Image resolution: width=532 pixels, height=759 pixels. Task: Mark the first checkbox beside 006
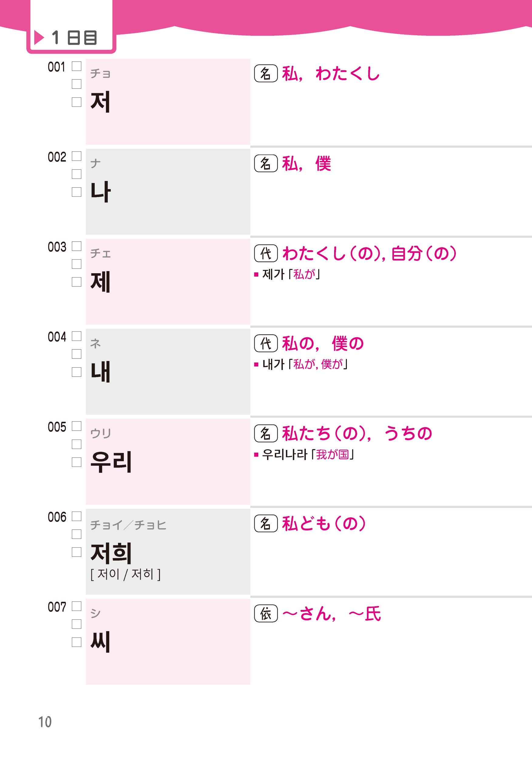click(77, 516)
